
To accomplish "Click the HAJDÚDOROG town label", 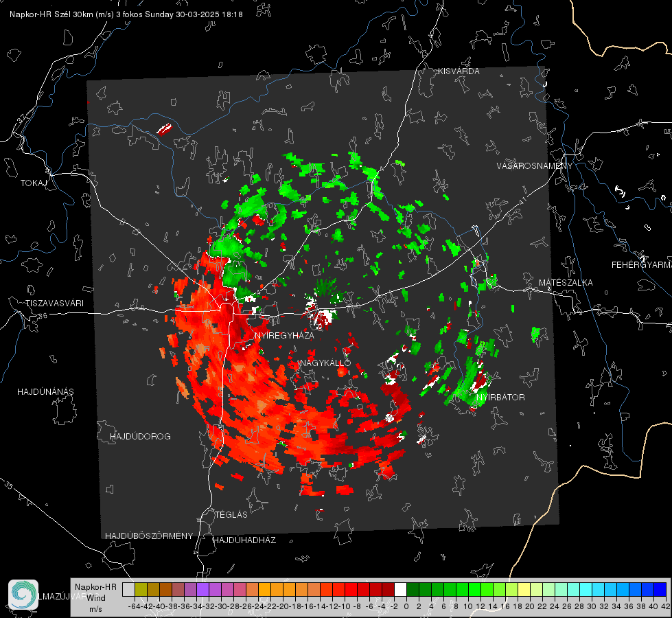I will (x=140, y=437).
